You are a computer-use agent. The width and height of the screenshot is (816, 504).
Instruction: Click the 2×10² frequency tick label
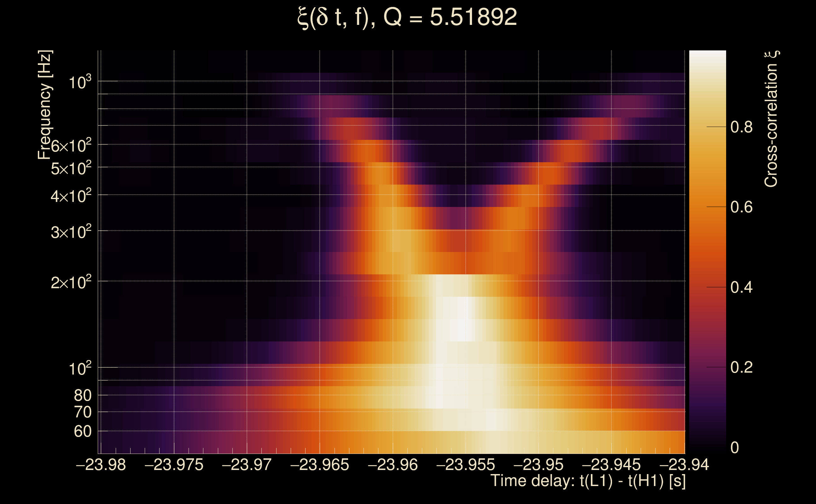71,282
